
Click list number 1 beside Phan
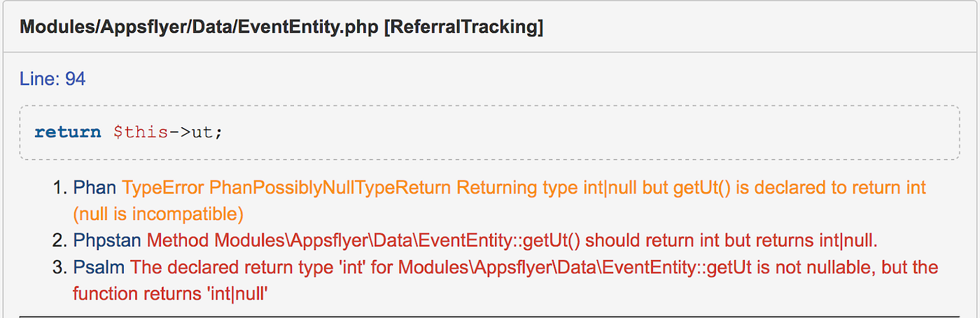coord(60,188)
